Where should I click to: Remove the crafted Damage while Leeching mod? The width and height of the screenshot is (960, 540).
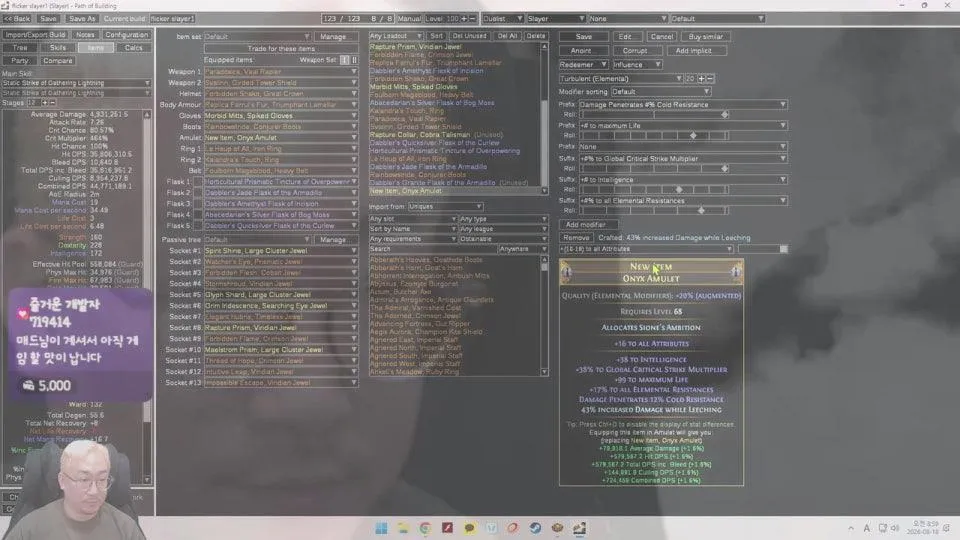click(576, 238)
